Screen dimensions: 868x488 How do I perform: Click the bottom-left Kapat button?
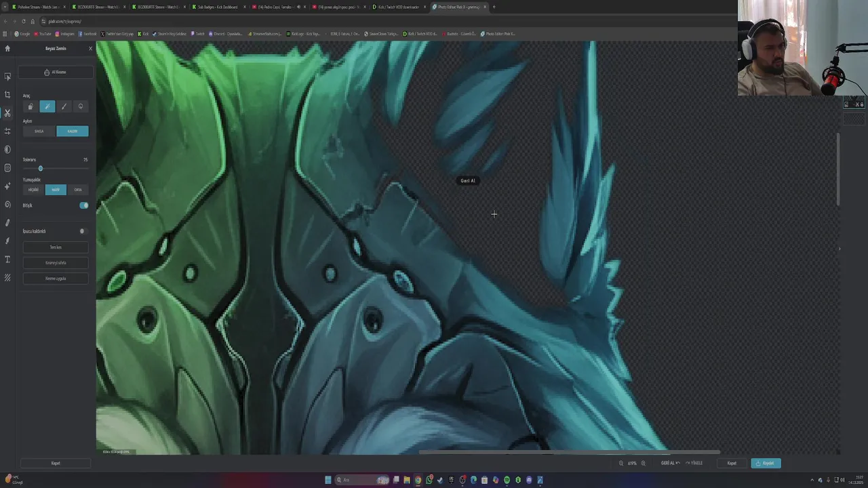tap(56, 463)
